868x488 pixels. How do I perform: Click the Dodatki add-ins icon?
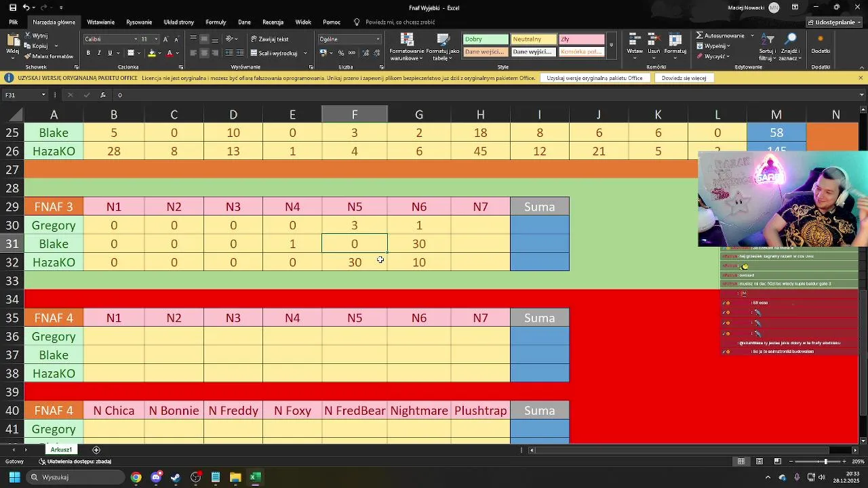[x=821, y=40]
